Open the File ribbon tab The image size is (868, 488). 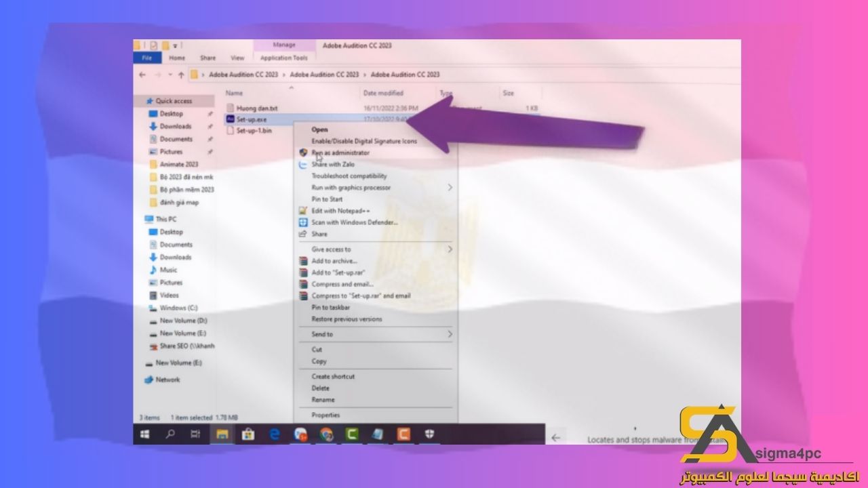click(147, 58)
